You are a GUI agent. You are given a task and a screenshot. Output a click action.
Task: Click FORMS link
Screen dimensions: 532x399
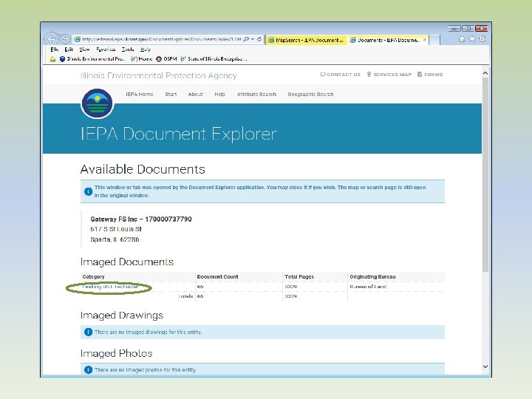click(430, 75)
